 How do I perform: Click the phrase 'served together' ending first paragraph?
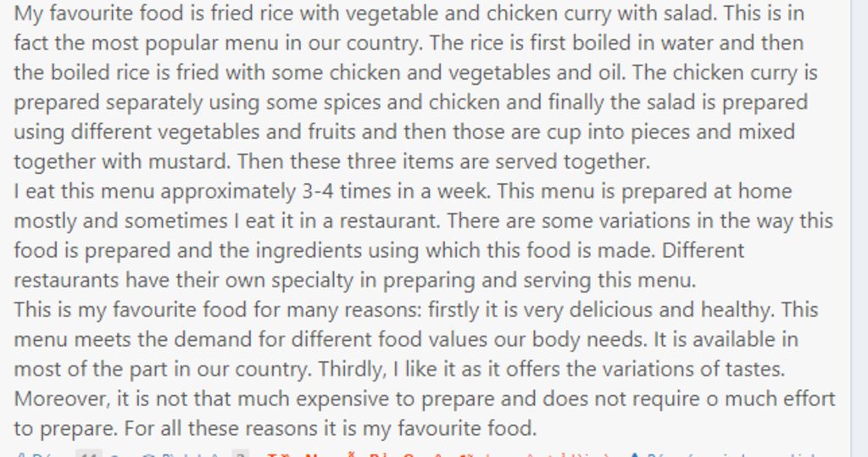(x=572, y=162)
